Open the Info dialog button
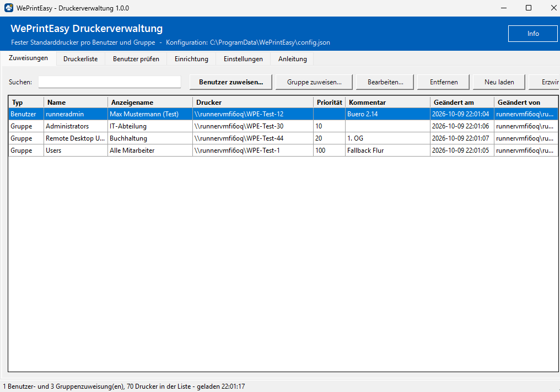This screenshot has height=392, width=560. point(533,34)
